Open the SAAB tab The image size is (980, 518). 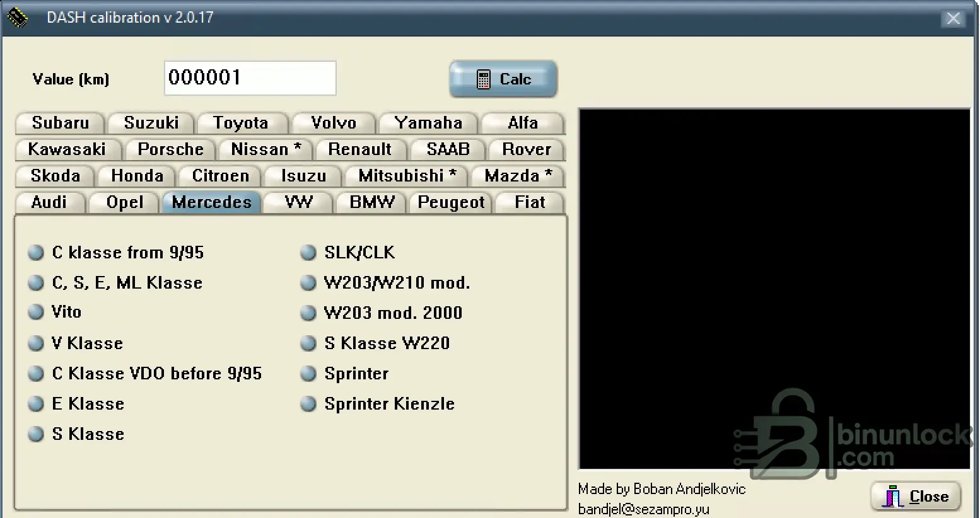(x=448, y=149)
